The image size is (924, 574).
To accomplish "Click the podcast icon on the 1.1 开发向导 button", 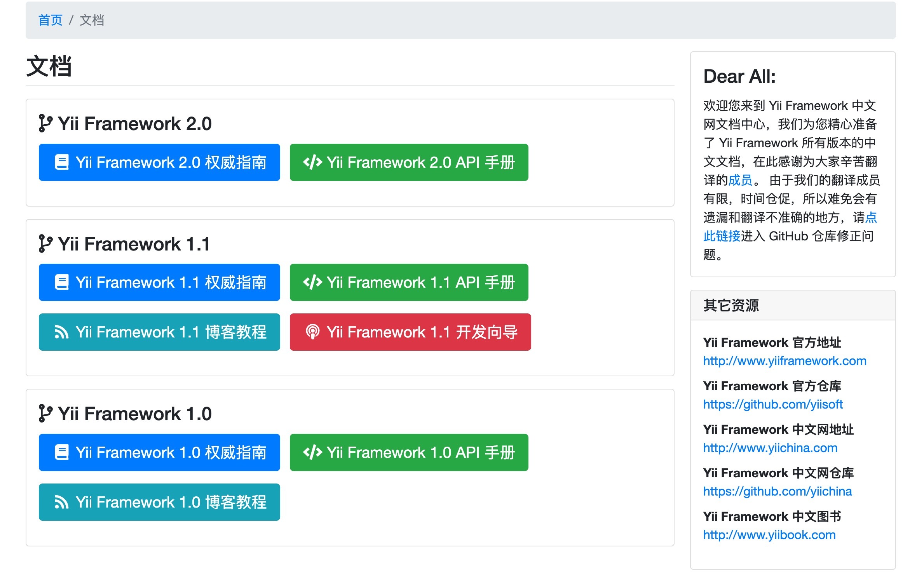I will [313, 332].
